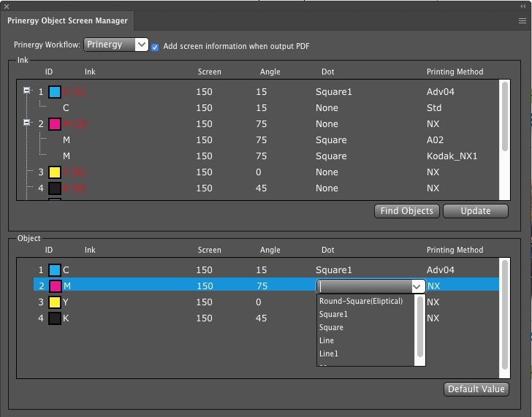Click the magenta swatch in the Ink list
The width and height of the screenshot is (532, 417).
(x=55, y=124)
